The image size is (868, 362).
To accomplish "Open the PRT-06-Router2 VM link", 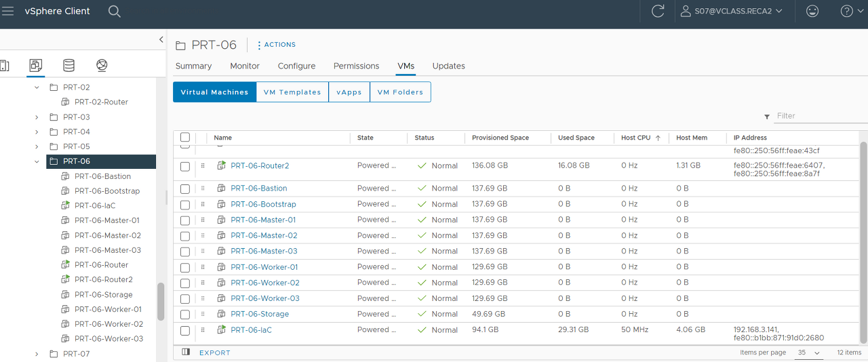I will (x=260, y=165).
